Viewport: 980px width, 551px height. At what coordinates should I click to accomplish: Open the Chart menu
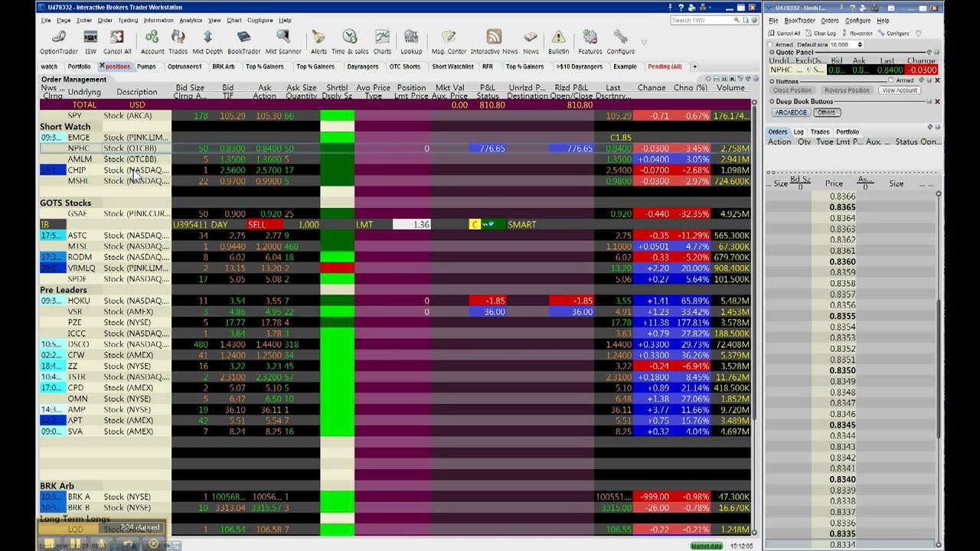coord(234,20)
